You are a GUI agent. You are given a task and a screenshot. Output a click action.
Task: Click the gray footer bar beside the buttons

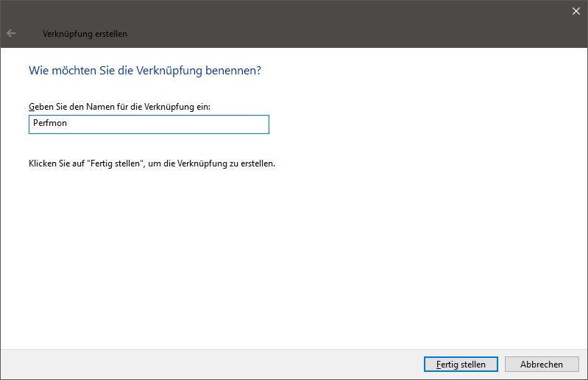tap(210, 365)
